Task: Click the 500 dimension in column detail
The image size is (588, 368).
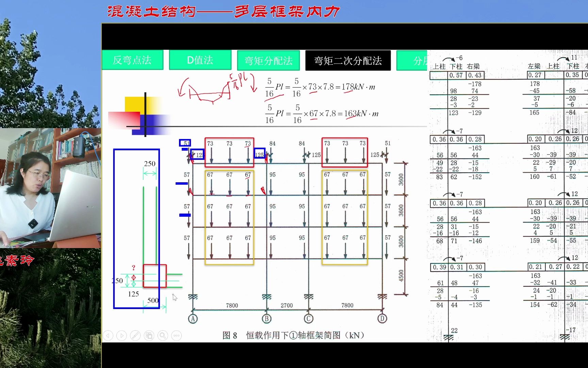Action: coord(153,300)
